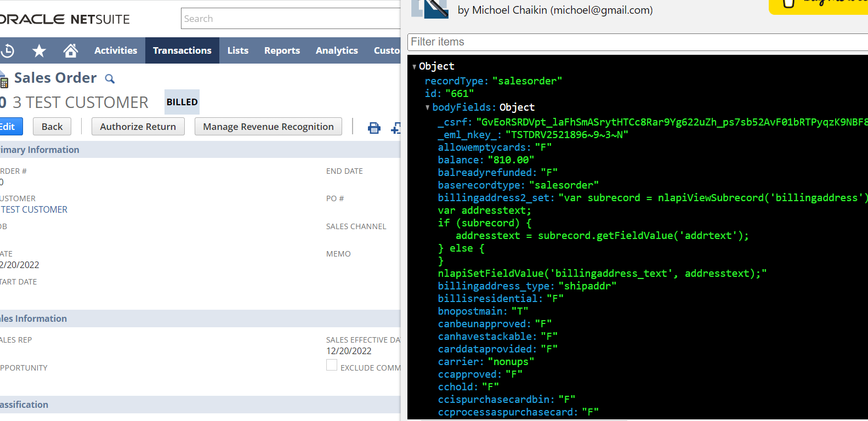Click the magnifier beside Sales Order title
The image size is (868, 421).
[110, 79]
